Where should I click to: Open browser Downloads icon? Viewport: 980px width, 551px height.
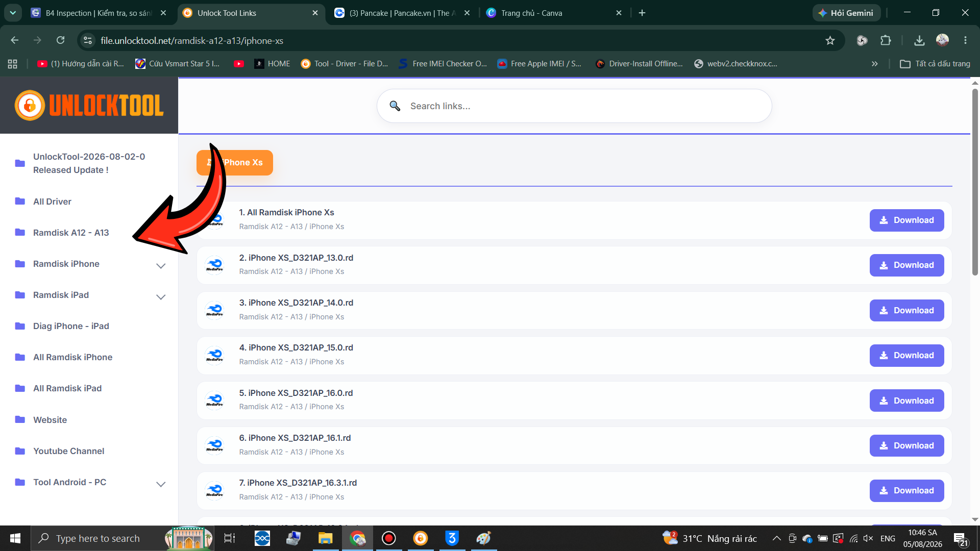point(919,40)
